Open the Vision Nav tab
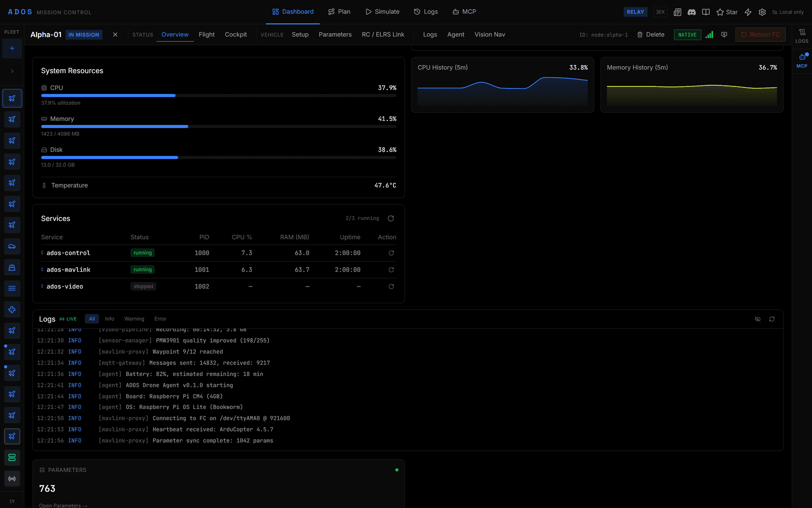The width and height of the screenshot is (812, 508). point(490,35)
